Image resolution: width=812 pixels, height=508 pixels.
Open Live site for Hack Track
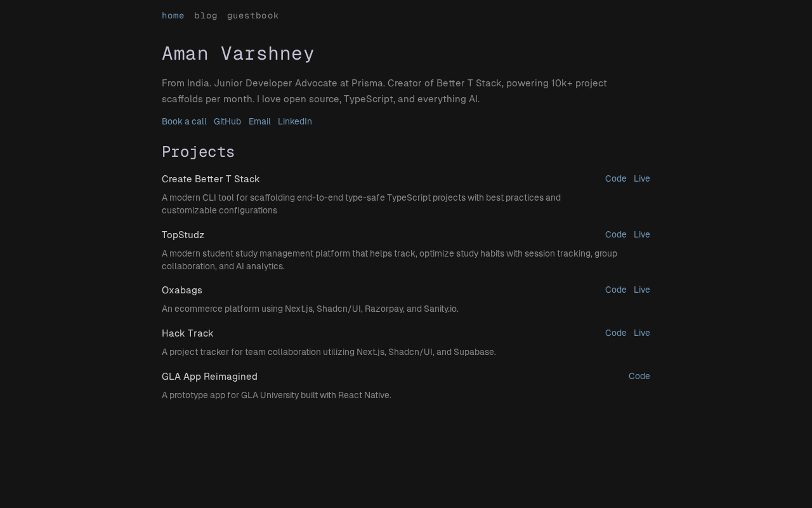pyautogui.click(x=642, y=333)
